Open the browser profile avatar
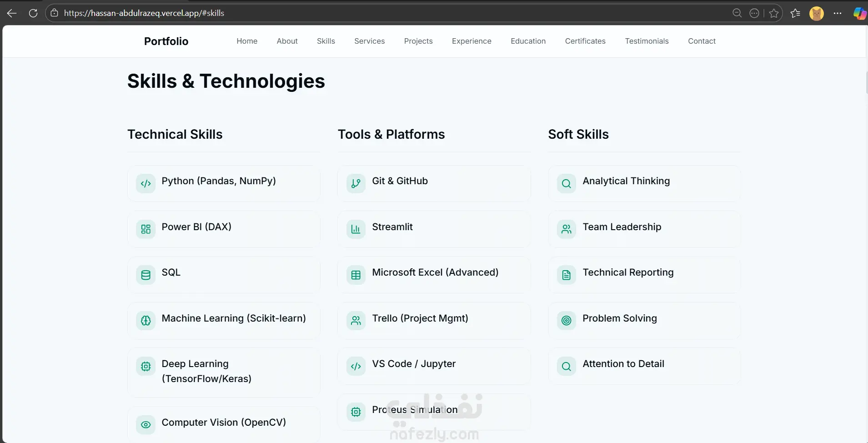This screenshot has height=443, width=868. point(817,13)
